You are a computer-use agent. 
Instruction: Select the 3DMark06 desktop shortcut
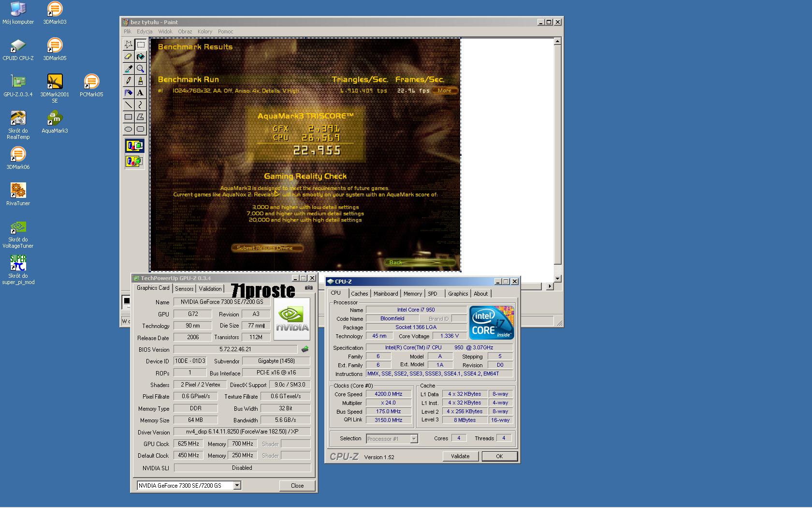(18, 158)
